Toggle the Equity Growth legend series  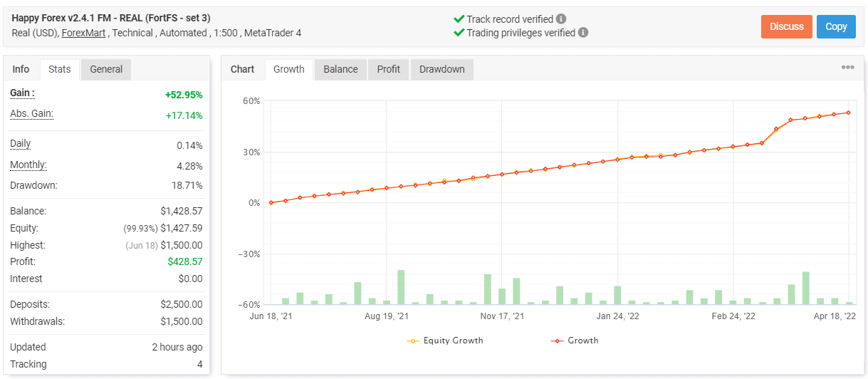coord(445,341)
